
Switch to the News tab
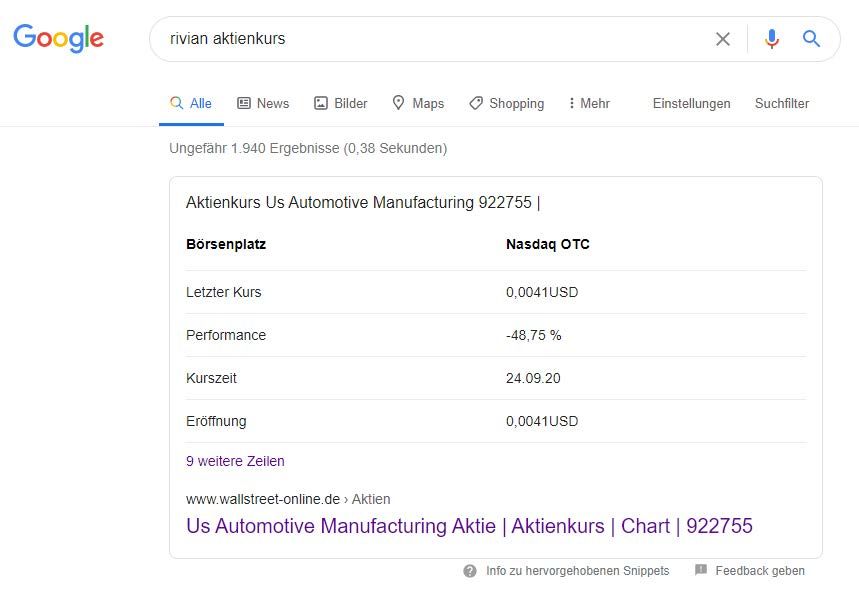(x=263, y=103)
